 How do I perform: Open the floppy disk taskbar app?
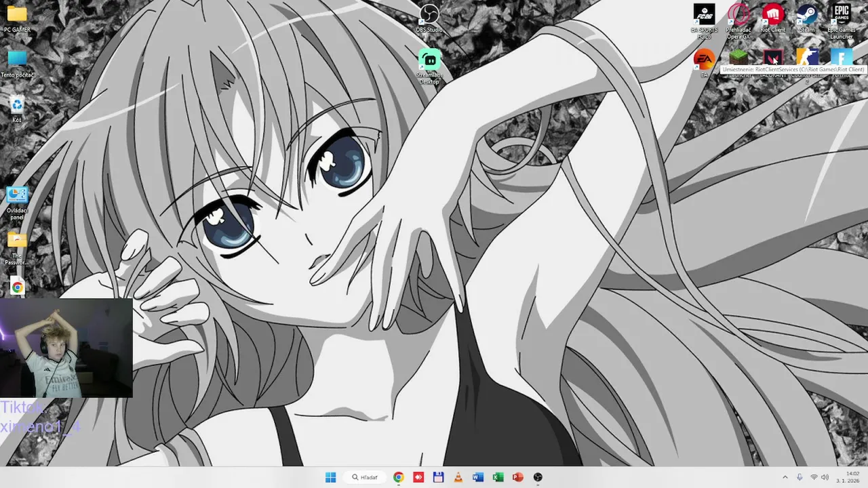click(438, 477)
